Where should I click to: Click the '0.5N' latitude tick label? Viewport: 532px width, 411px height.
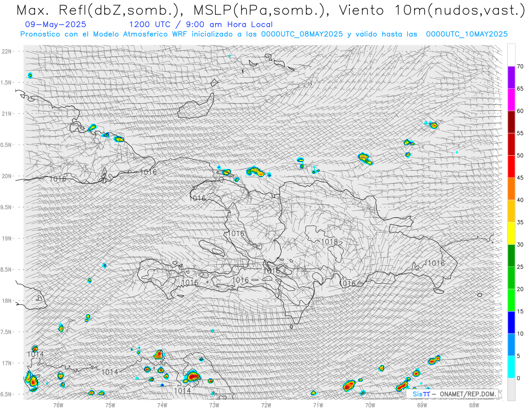coord(6,145)
